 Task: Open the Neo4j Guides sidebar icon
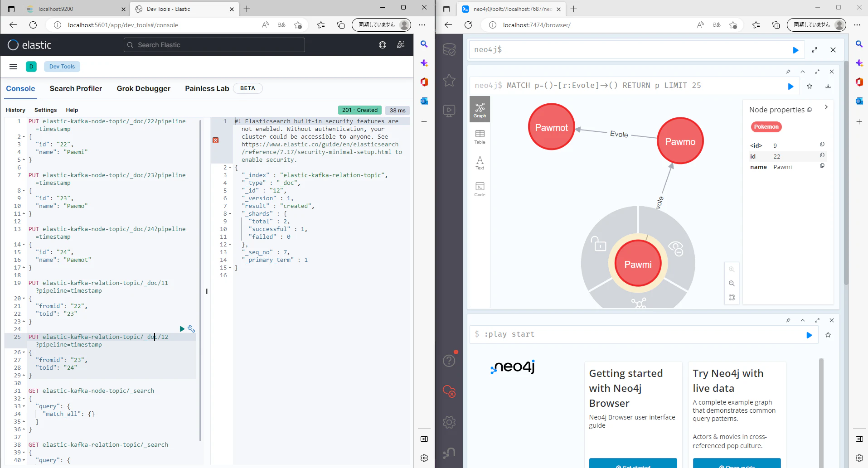pos(449,111)
